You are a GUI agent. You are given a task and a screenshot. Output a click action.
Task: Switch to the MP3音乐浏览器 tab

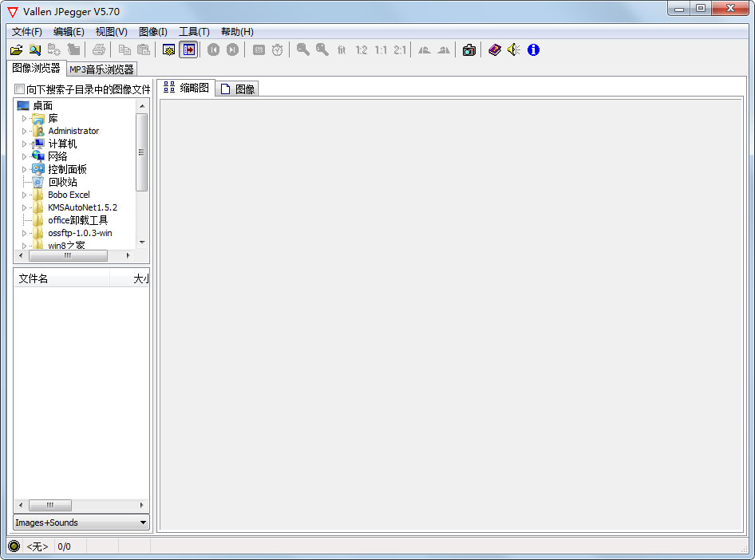point(101,69)
